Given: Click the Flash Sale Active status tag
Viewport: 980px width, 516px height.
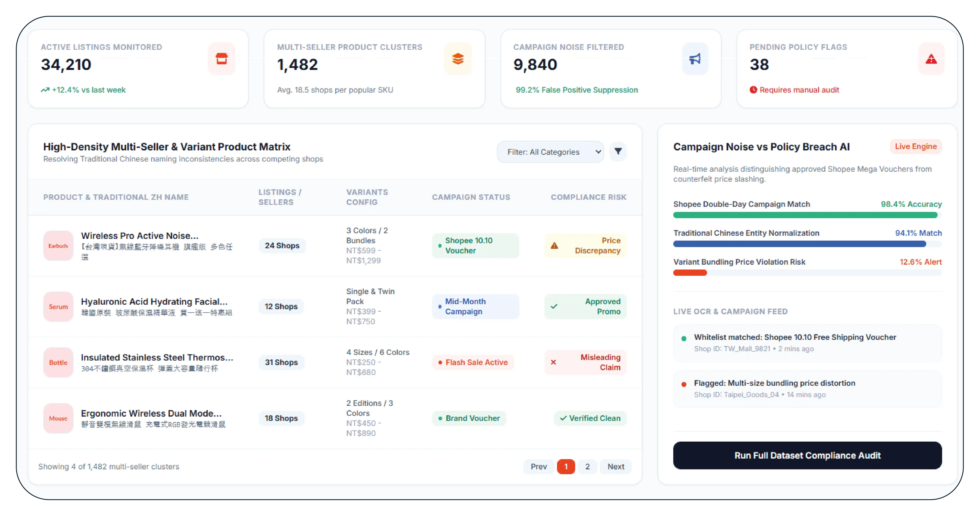Looking at the screenshot, I should pos(473,362).
